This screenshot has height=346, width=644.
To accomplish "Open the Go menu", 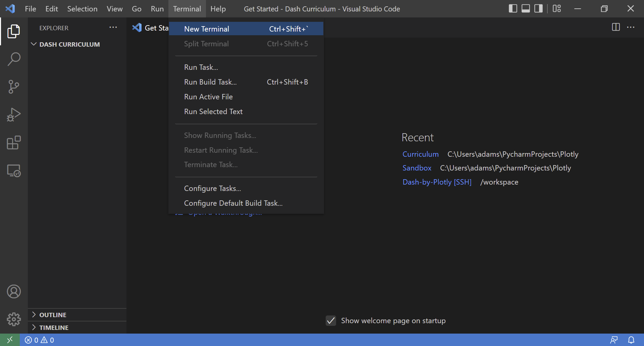I will 137,9.
